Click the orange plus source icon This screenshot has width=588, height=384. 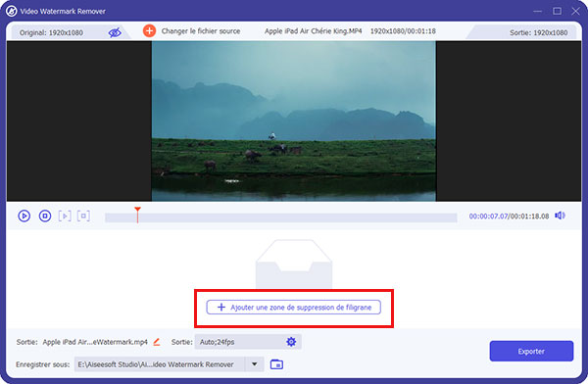(149, 30)
